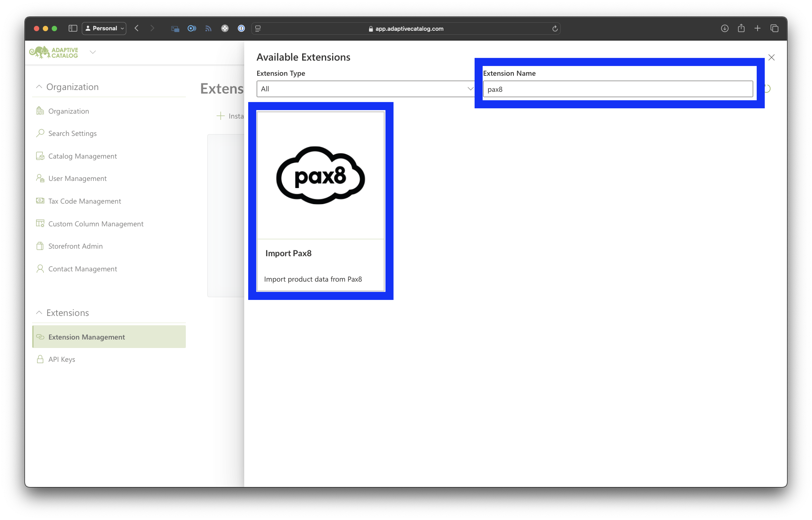Click the round grid extension icon
Screen dimensions: 812x520
tap(225, 29)
